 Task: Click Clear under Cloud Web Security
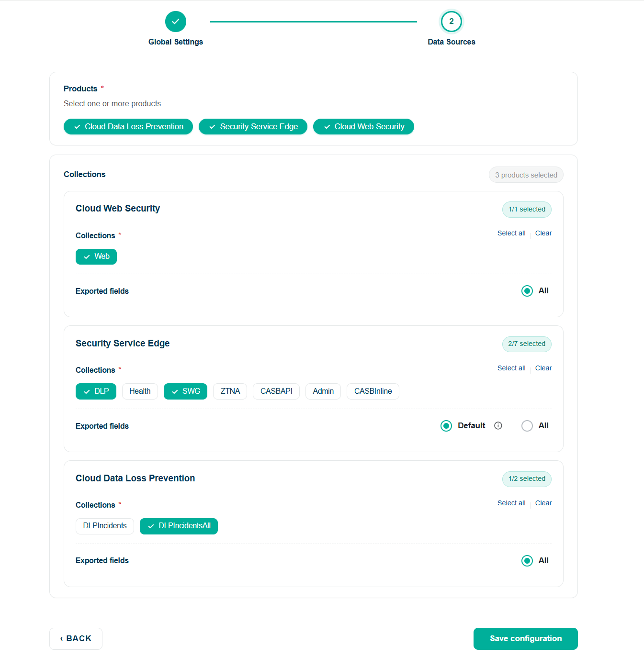[x=543, y=233]
